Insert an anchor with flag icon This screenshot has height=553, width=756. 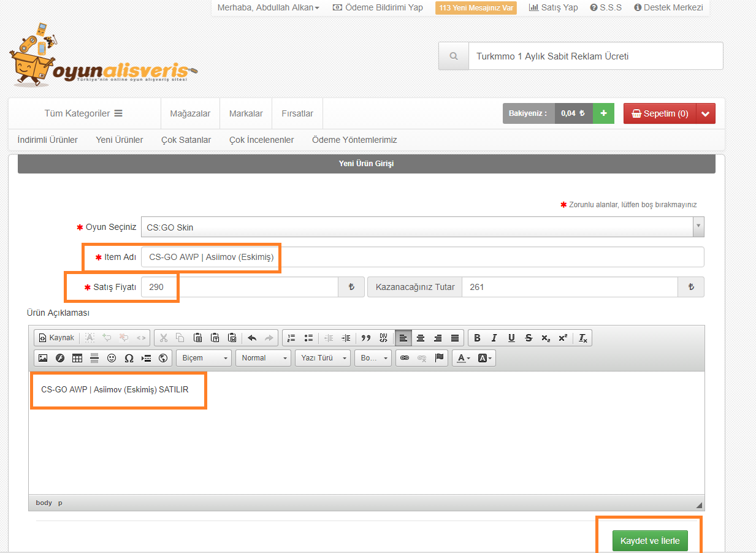[439, 357]
